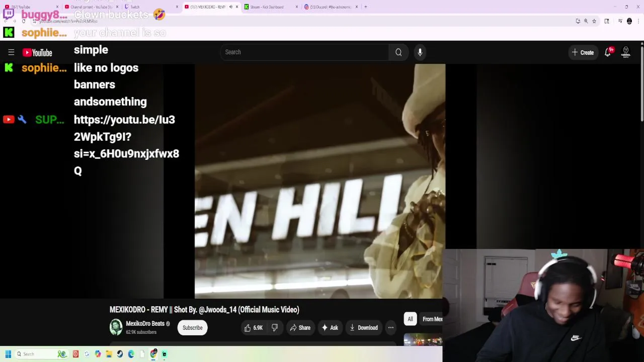Open Chrome three-dot menu
The height and width of the screenshot is (362, 644).
(x=638, y=21)
